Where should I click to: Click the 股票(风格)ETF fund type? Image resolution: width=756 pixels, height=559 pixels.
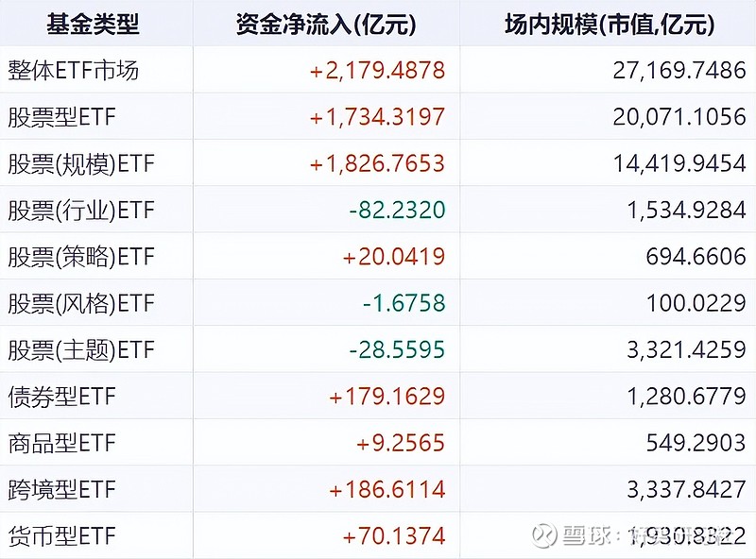coord(80,304)
